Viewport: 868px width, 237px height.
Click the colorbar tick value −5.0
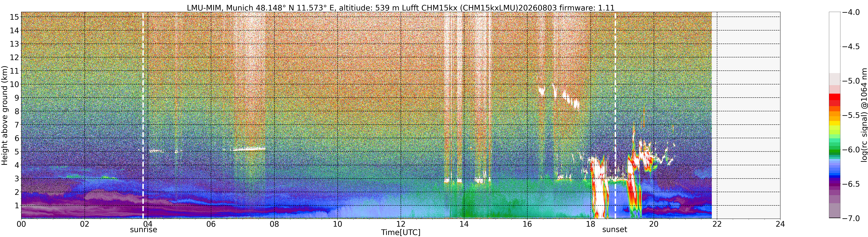coord(851,81)
